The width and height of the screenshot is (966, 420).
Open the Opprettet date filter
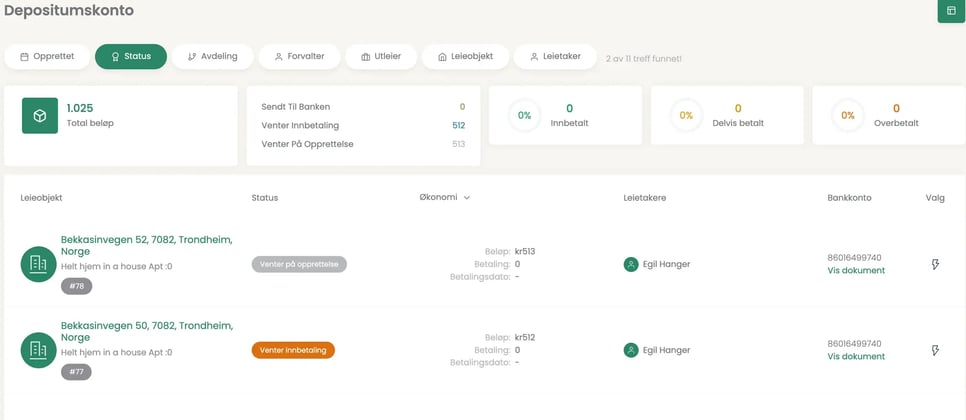pos(47,57)
